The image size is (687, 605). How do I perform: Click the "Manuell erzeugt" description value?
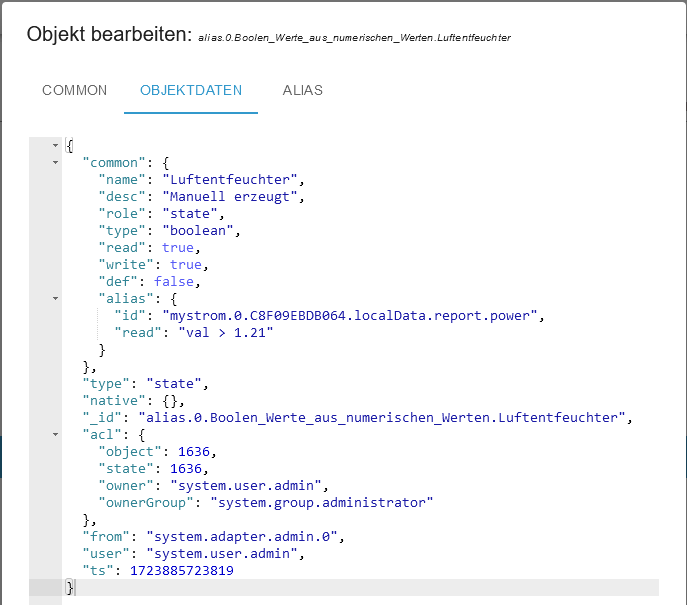231,196
